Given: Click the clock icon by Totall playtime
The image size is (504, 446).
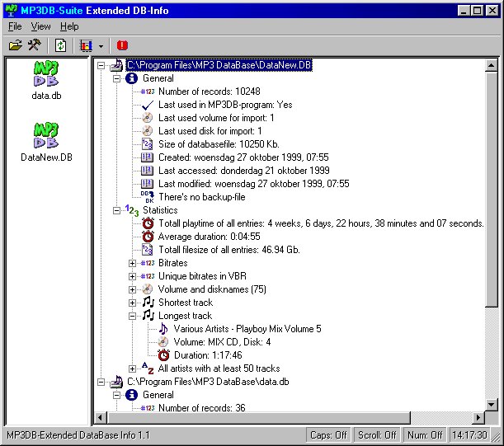Looking at the screenshot, I should tap(148, 223).
